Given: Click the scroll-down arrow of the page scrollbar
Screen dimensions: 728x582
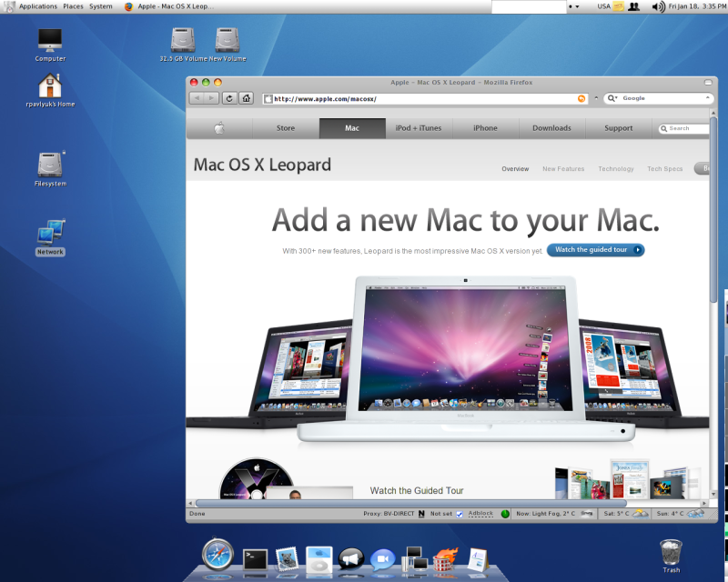Looking at the screenshot, I should pyautogui.click(x=713, y=494).
